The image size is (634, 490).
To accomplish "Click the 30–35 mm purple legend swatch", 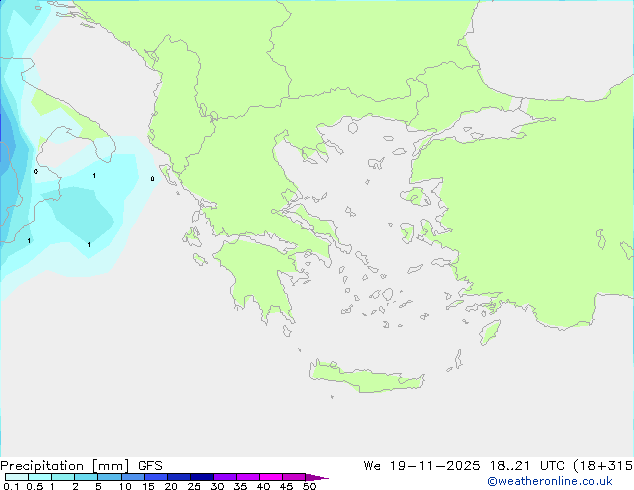I will click(x=224, y=477).
